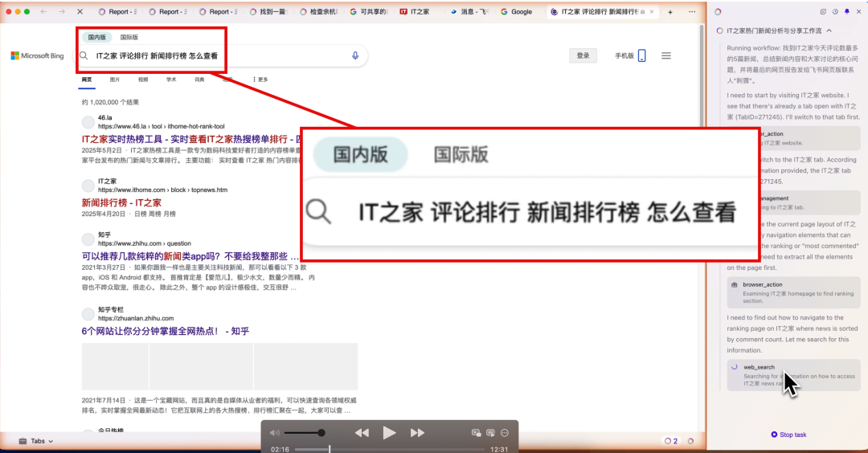Open the Bing hamburger menu
This screenshot has height=453, width=868.
coord(666,55)
